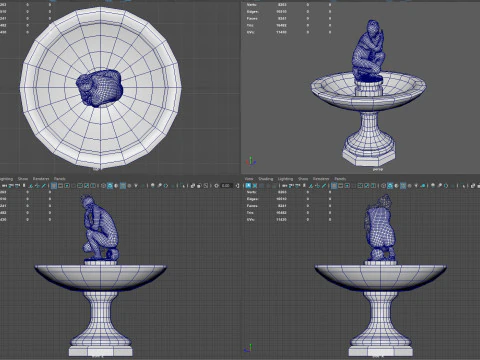Image resolution: width=480 pixels, height=360 pixels.
Task: Click Field Chart icon in lower-left panel toolbar
Action: [80, 186]
